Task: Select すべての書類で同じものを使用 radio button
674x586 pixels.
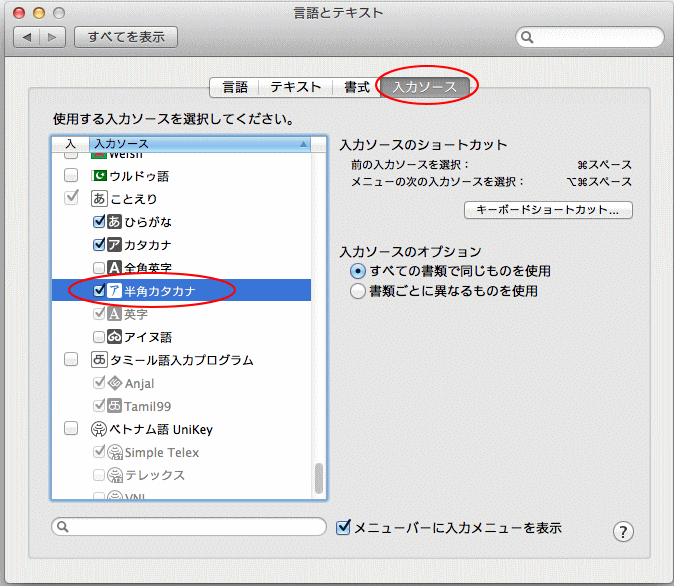Action: tap(358, 271)
